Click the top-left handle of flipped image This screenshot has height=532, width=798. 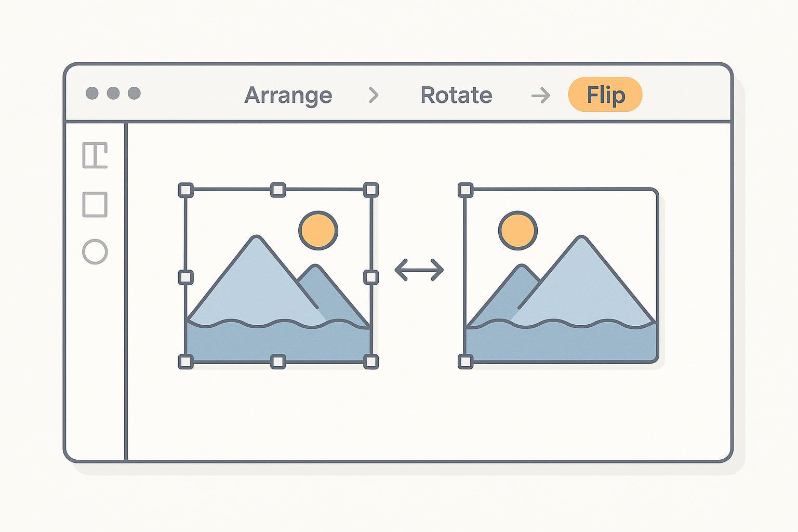coord(465,190)
